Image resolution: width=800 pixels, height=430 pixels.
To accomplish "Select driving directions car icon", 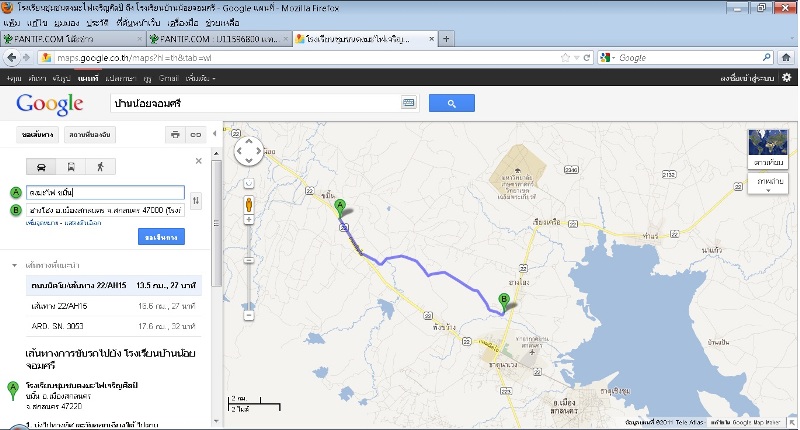I will pyautogui.click(x=41, y=167).
